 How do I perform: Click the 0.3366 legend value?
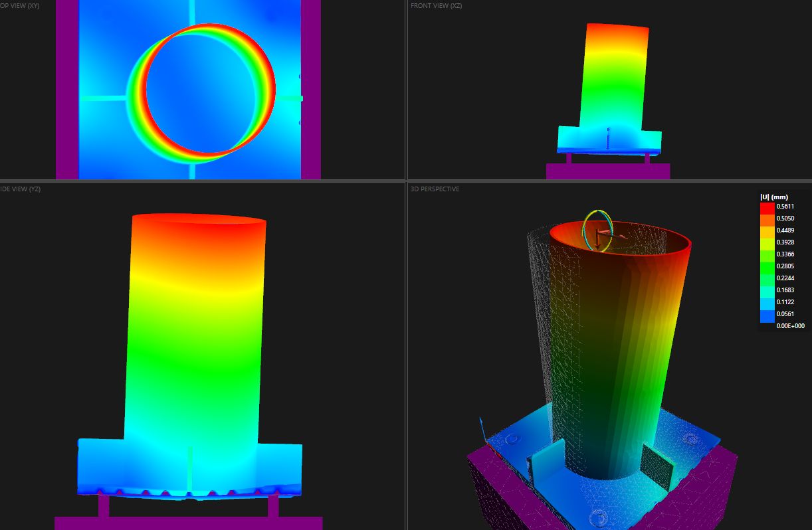point(785,254)
